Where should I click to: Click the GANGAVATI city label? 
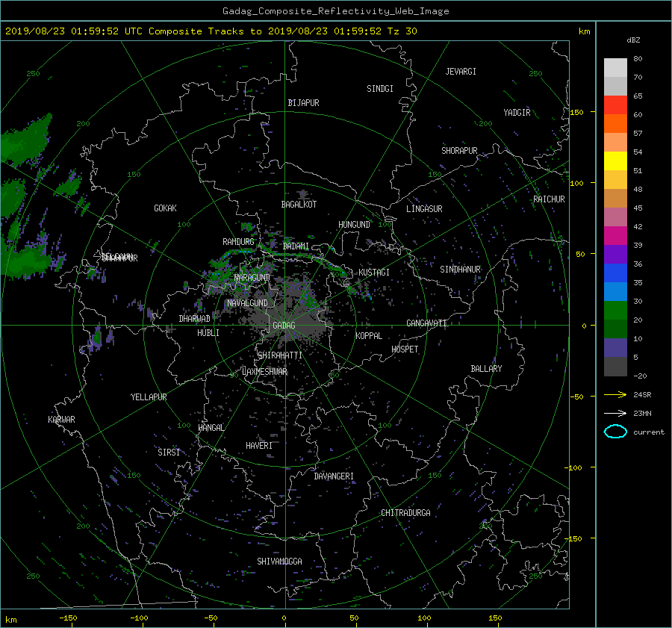(x=426, y=323)
